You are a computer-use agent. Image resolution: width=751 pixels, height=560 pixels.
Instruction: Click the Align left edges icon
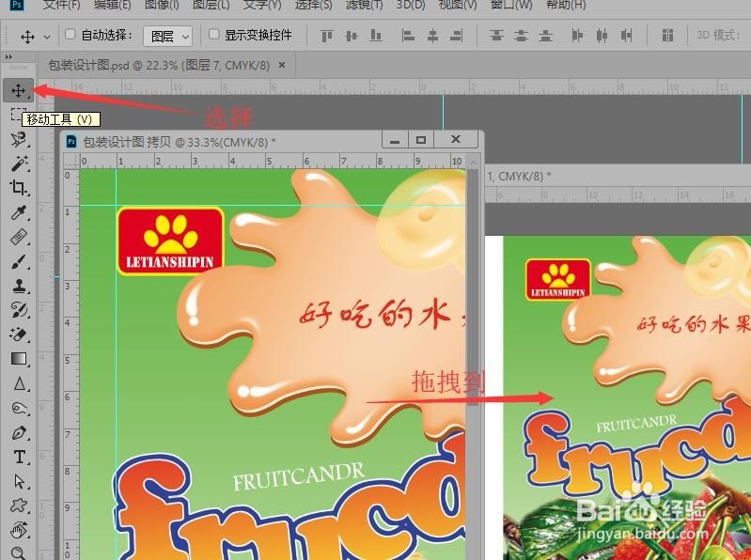point(408,36)
